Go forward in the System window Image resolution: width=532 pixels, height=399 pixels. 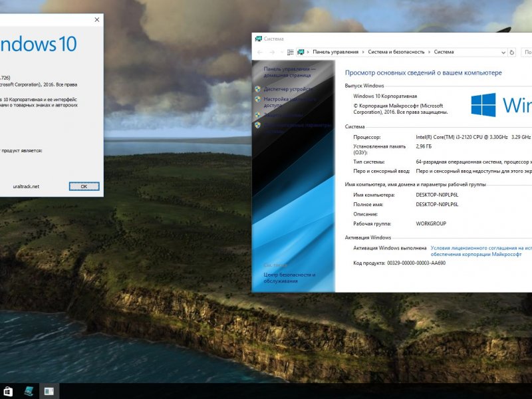click(272, 53)
